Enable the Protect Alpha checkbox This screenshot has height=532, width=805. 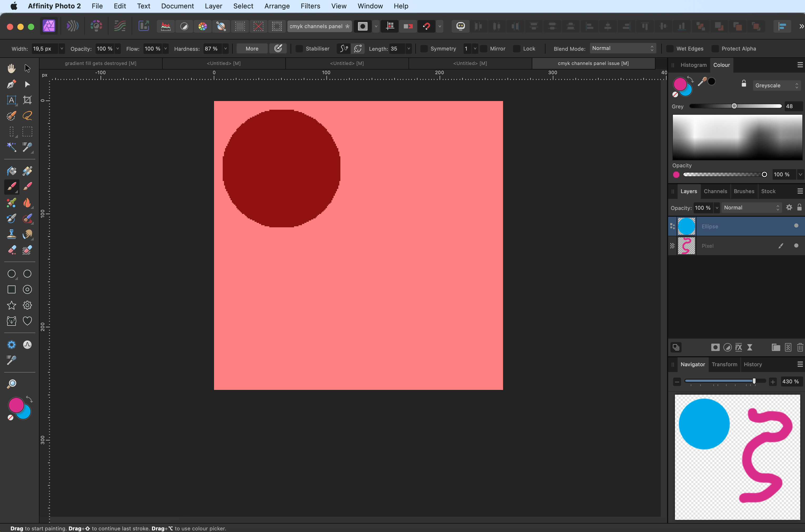pos(715,48)
